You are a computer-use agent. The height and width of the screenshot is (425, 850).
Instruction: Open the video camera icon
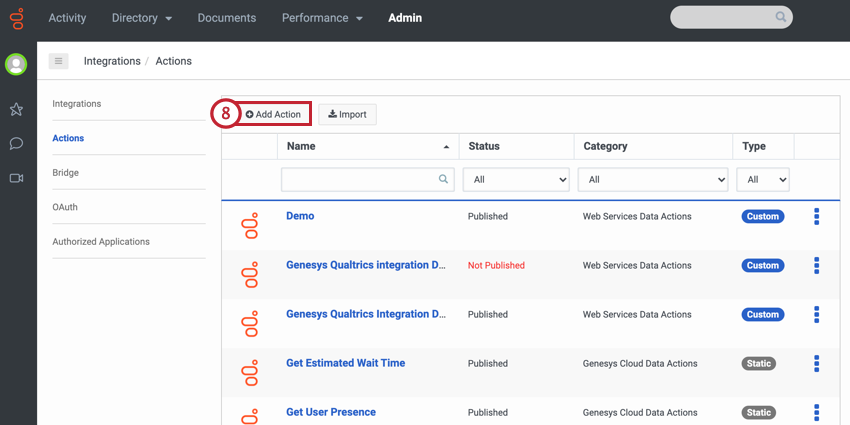pyautogui.click(x=16, y=178)
